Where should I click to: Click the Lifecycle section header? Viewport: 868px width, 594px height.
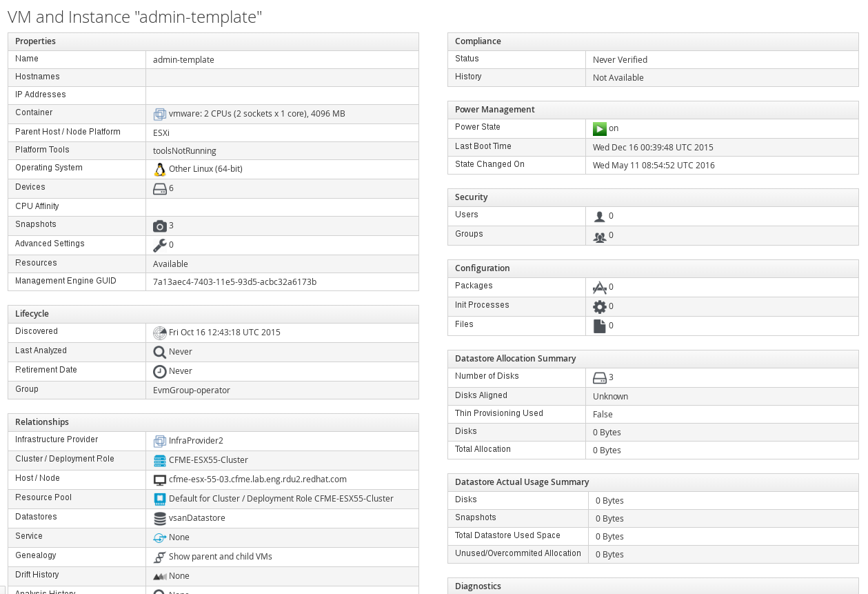213,314
